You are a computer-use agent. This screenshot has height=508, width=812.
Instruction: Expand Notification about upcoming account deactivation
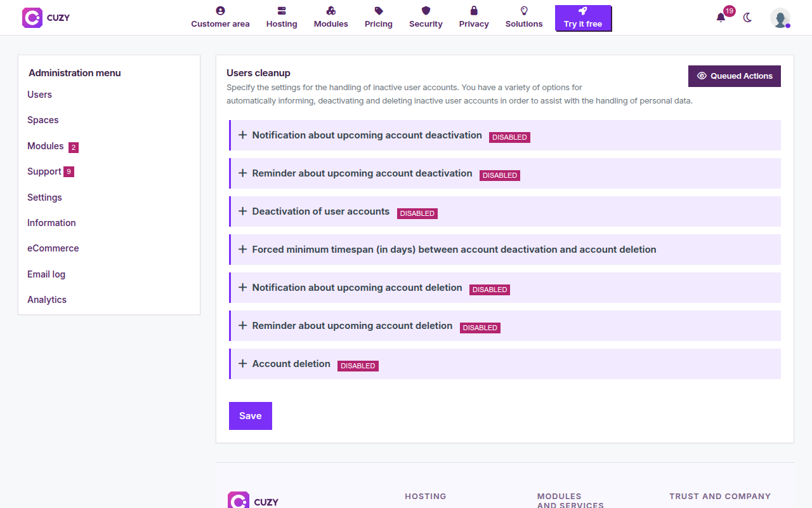click(x=505, y=135)
